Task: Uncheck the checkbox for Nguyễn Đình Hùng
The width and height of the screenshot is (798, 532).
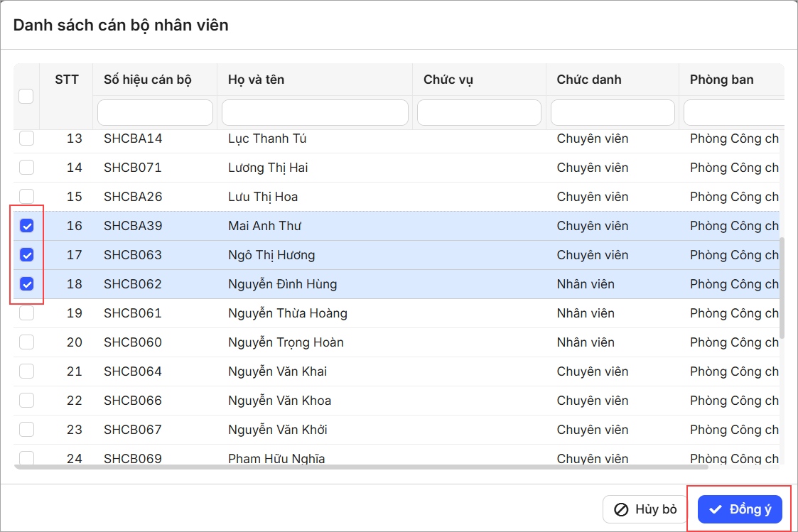Action: pos(26,284)
